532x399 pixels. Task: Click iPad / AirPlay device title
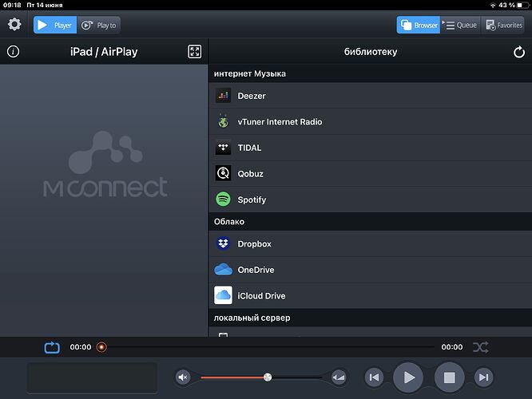tap(104, 52)
